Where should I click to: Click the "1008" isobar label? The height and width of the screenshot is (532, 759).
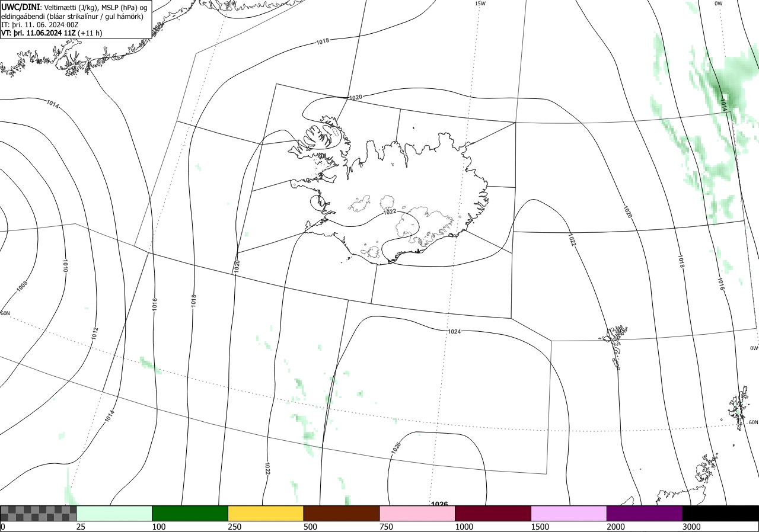tap(22, 287)
